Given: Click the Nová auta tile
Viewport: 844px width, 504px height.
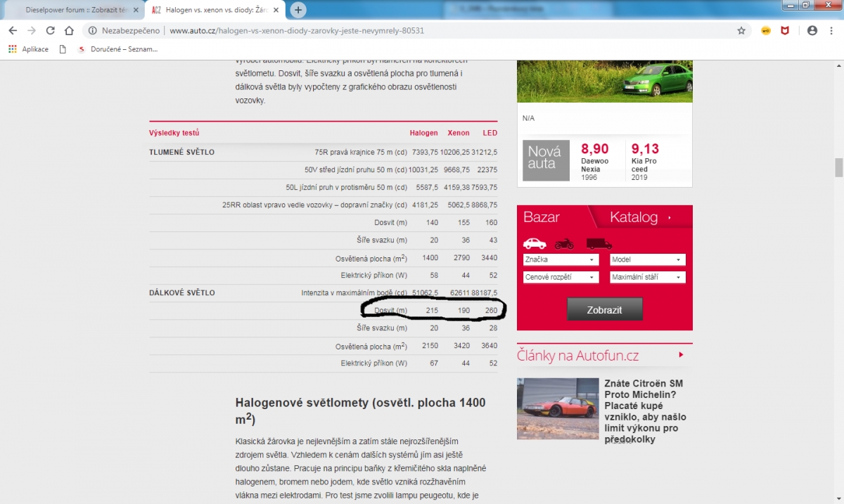Looking at the screenshot, I should (546, 160).
